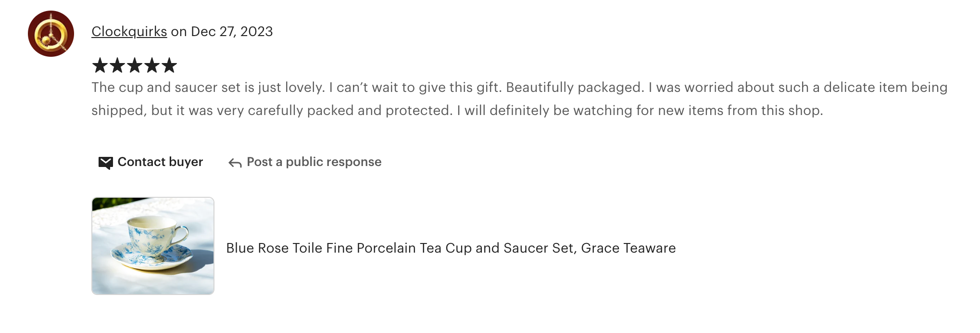Click the first rating star
The width and height of the screenshot is (980, 333).
point(100,65)
